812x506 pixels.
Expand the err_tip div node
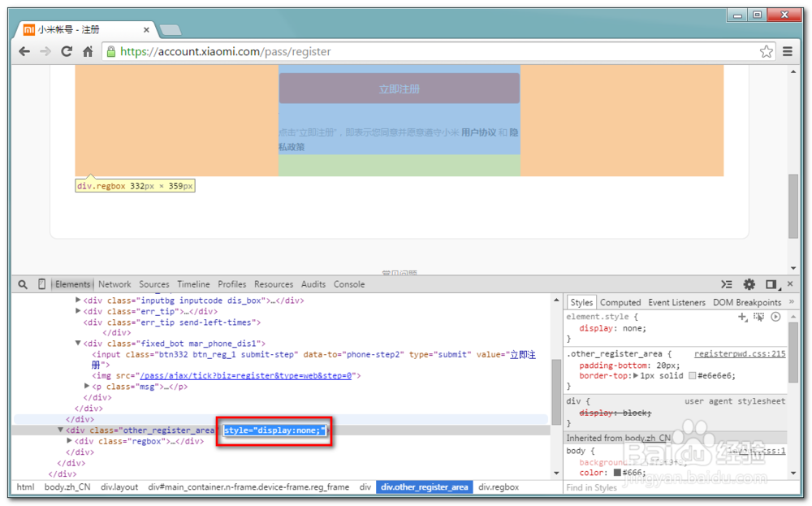78,311
